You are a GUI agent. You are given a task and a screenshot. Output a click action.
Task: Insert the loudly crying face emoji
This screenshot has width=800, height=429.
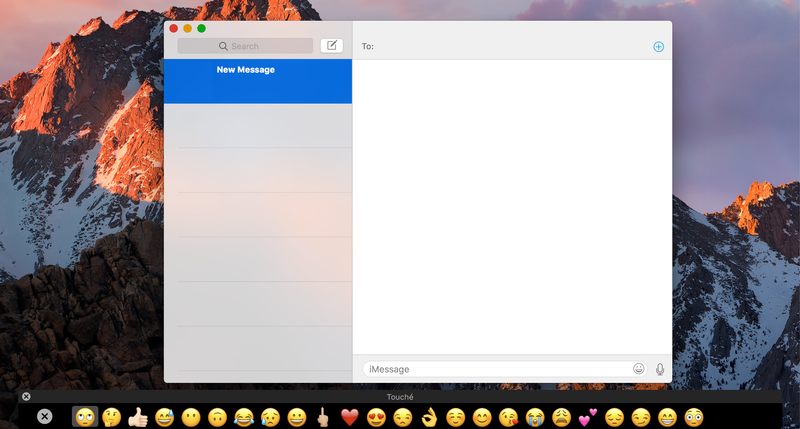click(535, 417)
